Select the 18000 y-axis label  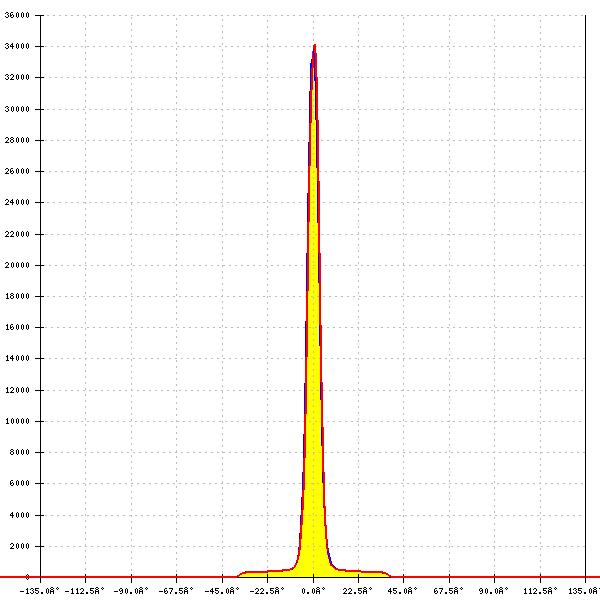pos(17,296)
